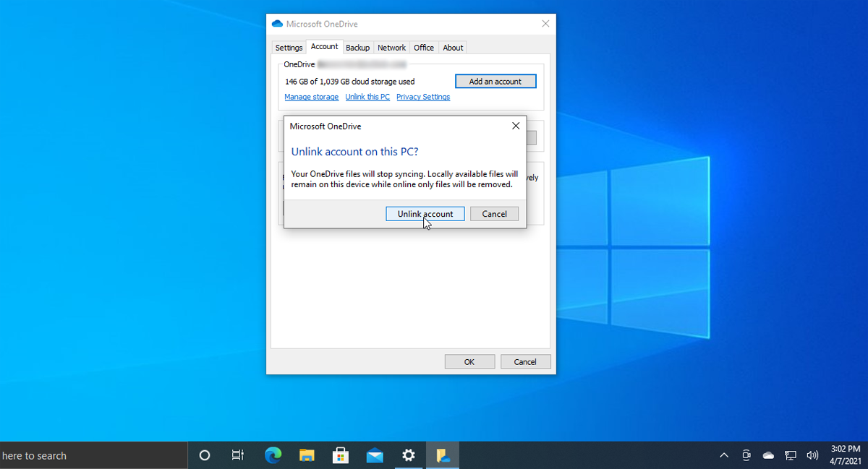Select the Account tab
Image resolution: width=868 pixels, height=469 pixels.
(x=324, y=47)
